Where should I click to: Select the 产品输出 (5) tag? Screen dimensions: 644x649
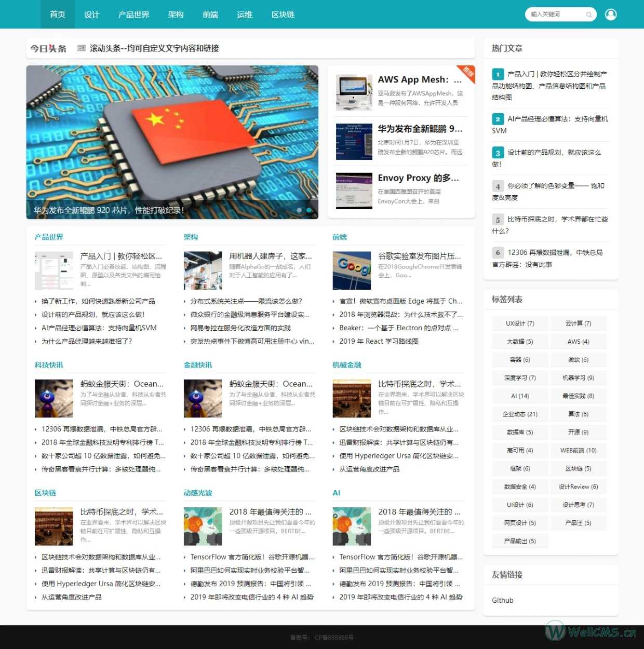pyautogui.click(x=520, y=541)
